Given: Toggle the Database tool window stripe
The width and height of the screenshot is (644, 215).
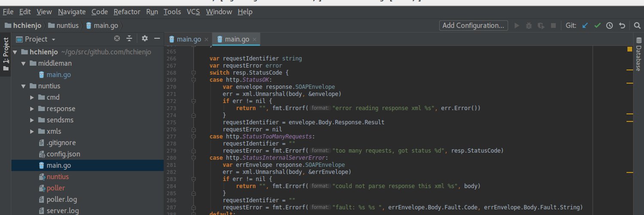Looking at the screenshot, I should tap(638, 53).
